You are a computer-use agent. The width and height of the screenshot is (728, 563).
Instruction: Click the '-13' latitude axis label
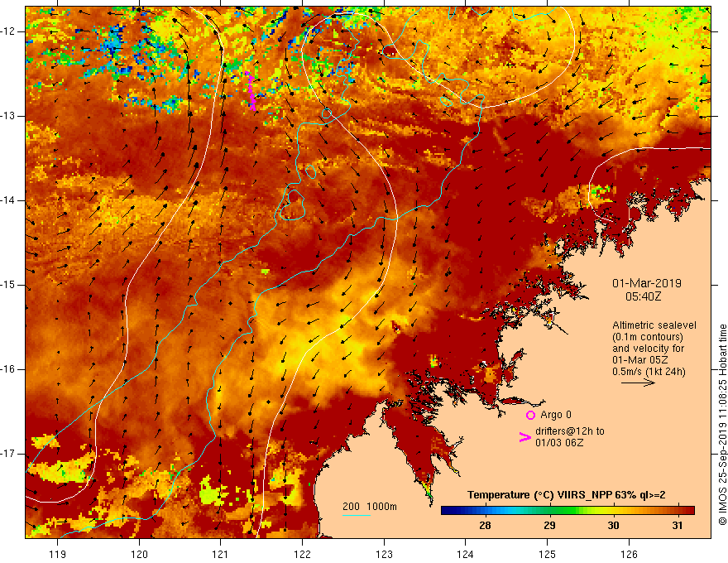coord(9,116)
